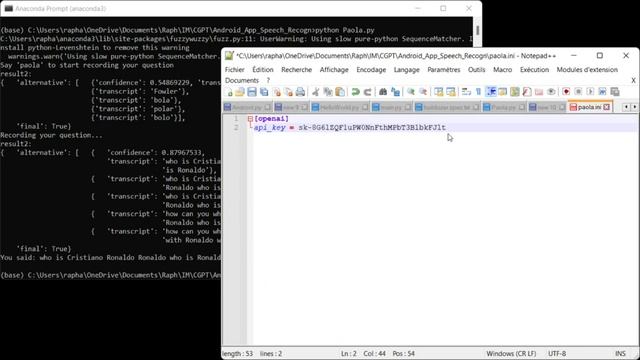Toggle Show all characters pilcrow icon
640x360 pixels.
478,92
